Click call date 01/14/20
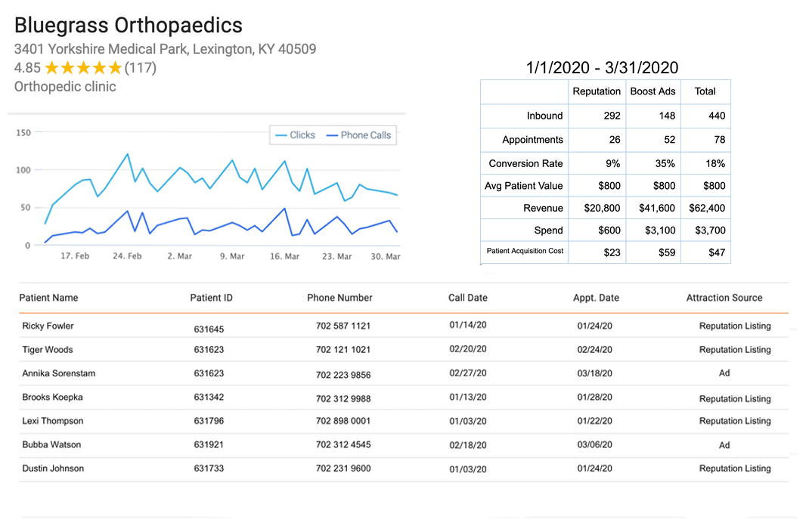Viewport: 809px width, 532px height. coord(468,325)
